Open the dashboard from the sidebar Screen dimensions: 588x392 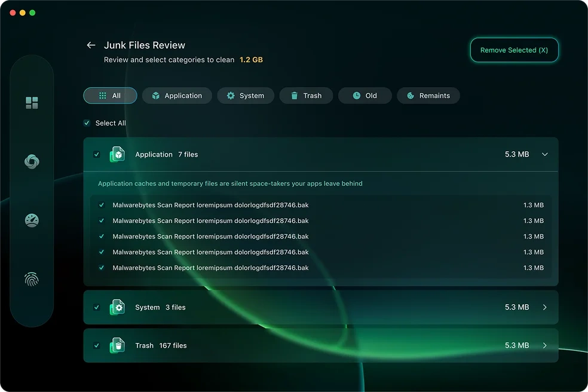[32, 102]
